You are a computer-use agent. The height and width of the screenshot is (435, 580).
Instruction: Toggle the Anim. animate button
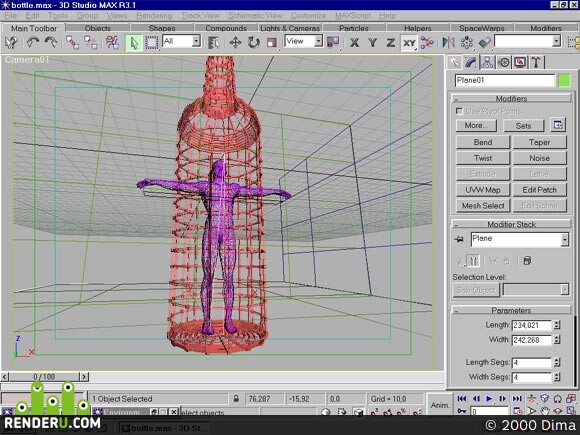439,405
